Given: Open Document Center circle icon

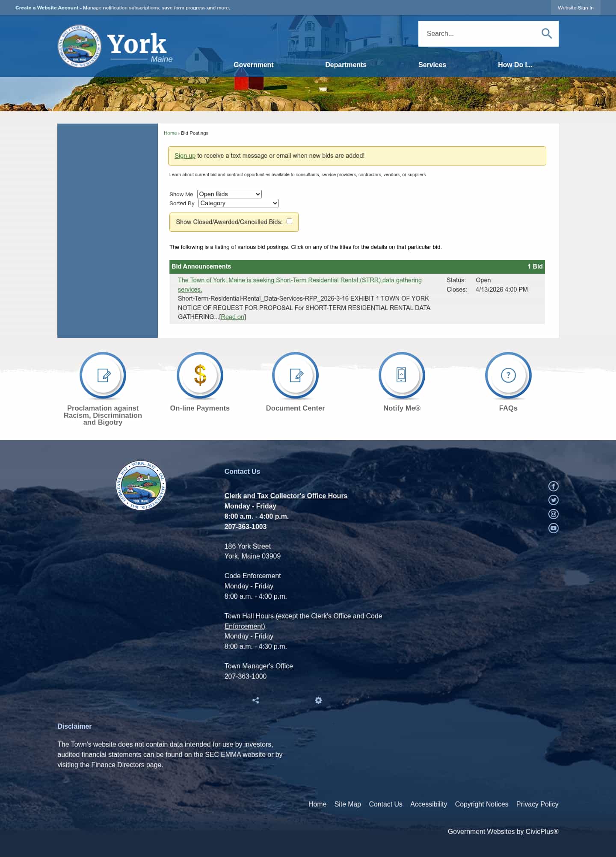Looking at the screenshot, I should [x=295, y=375].
